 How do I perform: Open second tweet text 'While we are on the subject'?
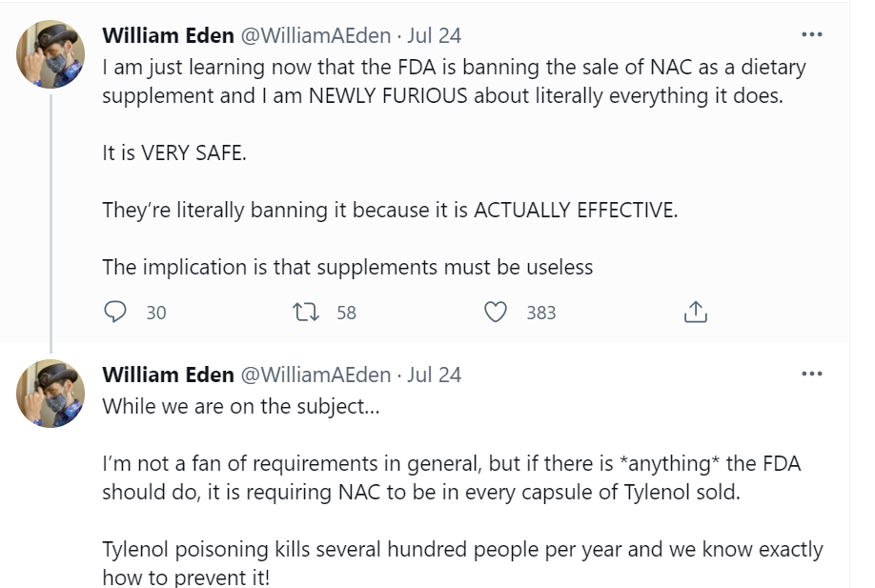241,404
